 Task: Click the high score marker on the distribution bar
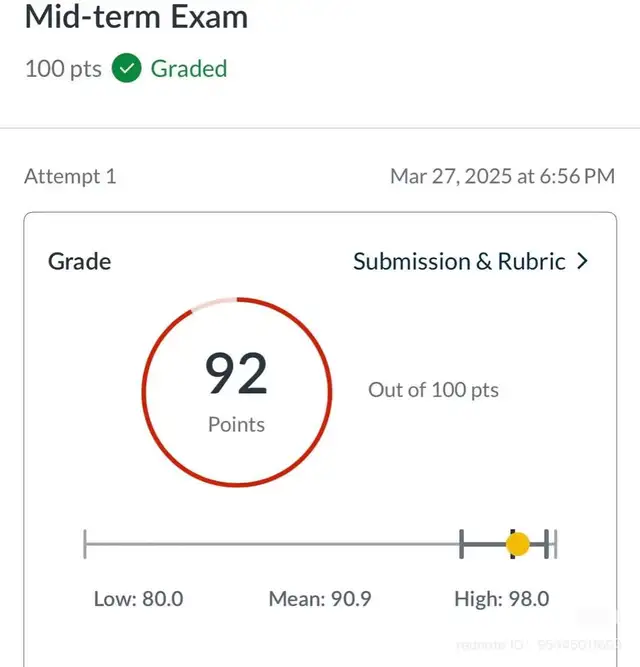[x=546, y=544]
